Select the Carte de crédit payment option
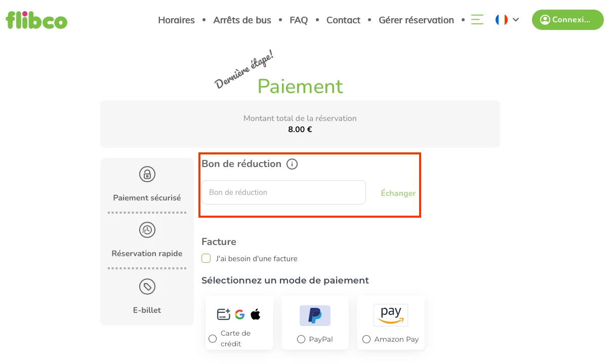Image resolution: width=615 pixels, height=364 pixels. coord(213,338)
